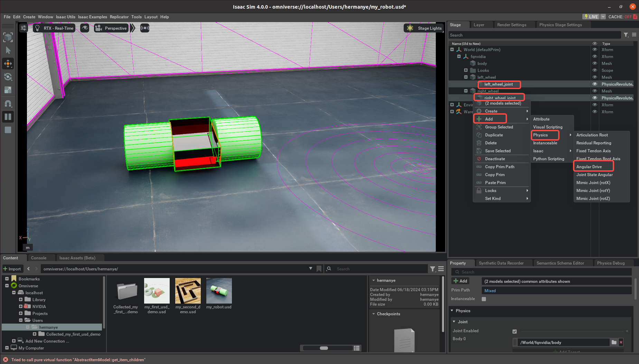Expand the Looks tree node
Viewport: 639px width, 364px height.
click(466, 70)
